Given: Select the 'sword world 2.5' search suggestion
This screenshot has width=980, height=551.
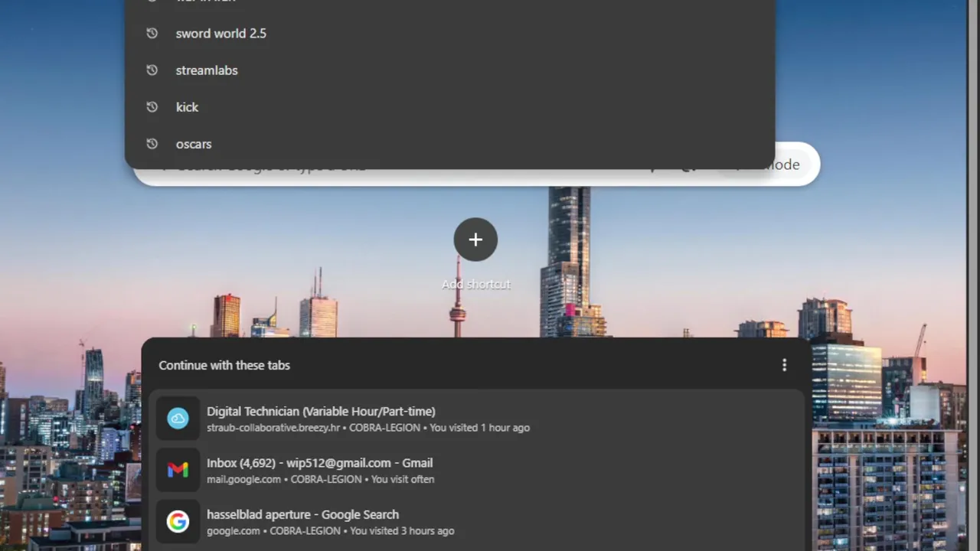Looking at the screenshot, I should (449, 34).
